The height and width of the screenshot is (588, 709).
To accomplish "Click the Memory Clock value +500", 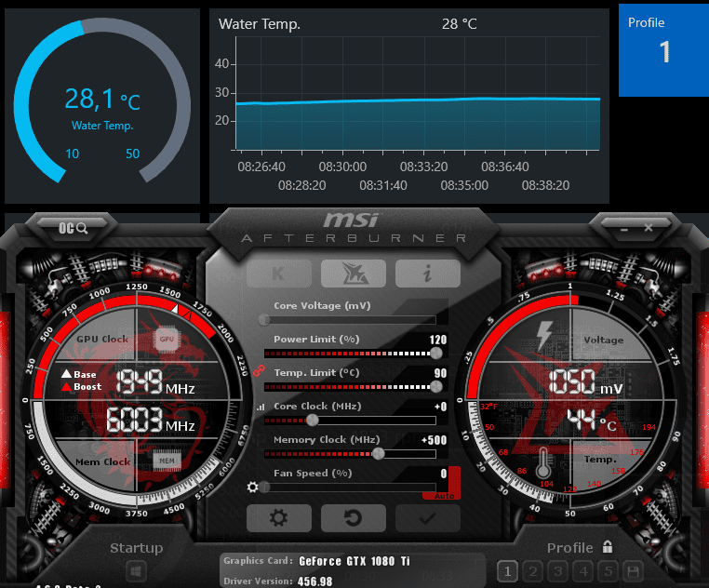I will point(434,440).
